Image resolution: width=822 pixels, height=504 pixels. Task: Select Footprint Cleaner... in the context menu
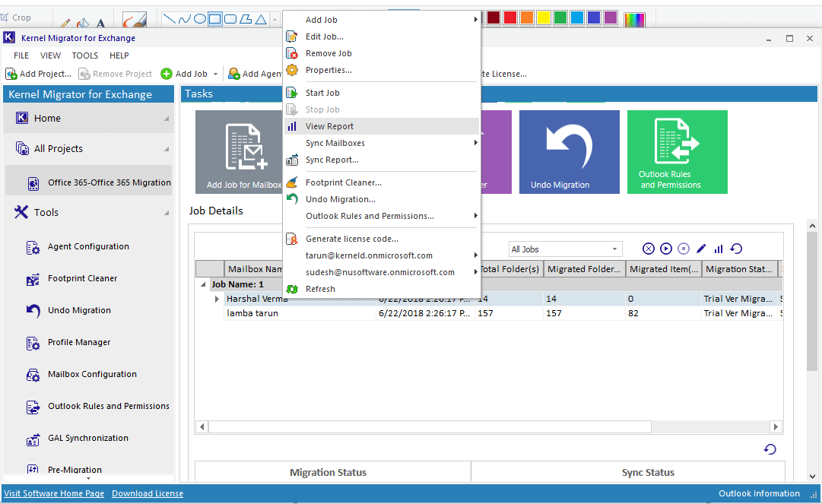343,182
